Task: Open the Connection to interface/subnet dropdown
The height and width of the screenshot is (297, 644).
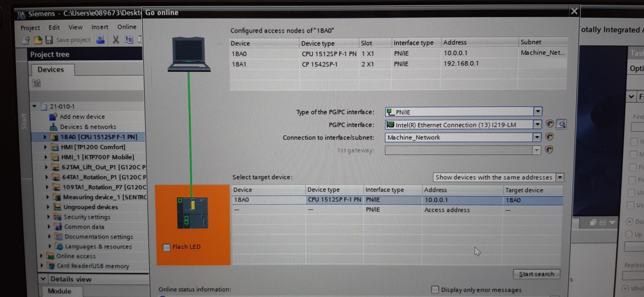Action: [x=537, y=137]
